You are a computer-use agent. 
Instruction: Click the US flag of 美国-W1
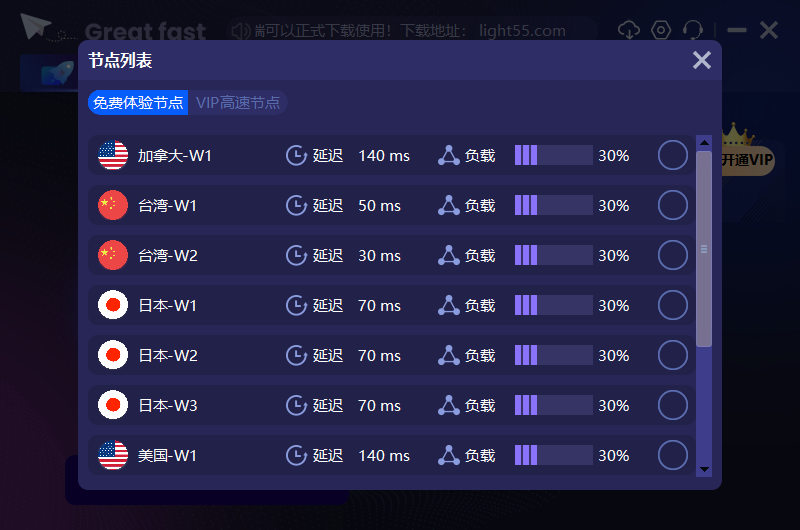coord(113,455)
